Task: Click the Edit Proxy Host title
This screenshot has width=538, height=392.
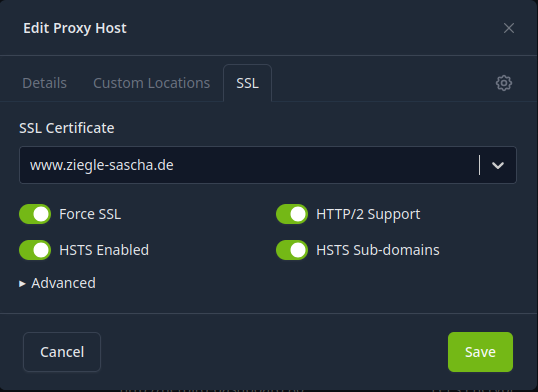Action: coord(75,28)
